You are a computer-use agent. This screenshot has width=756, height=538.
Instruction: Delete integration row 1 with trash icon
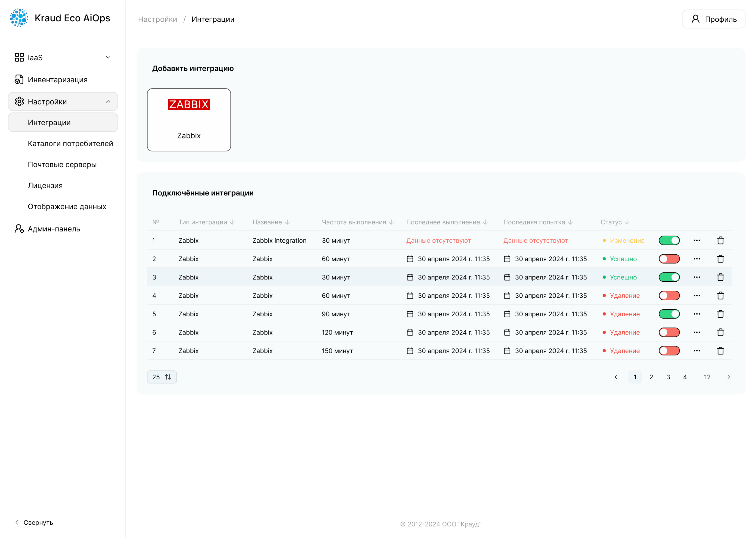(720, 240)
